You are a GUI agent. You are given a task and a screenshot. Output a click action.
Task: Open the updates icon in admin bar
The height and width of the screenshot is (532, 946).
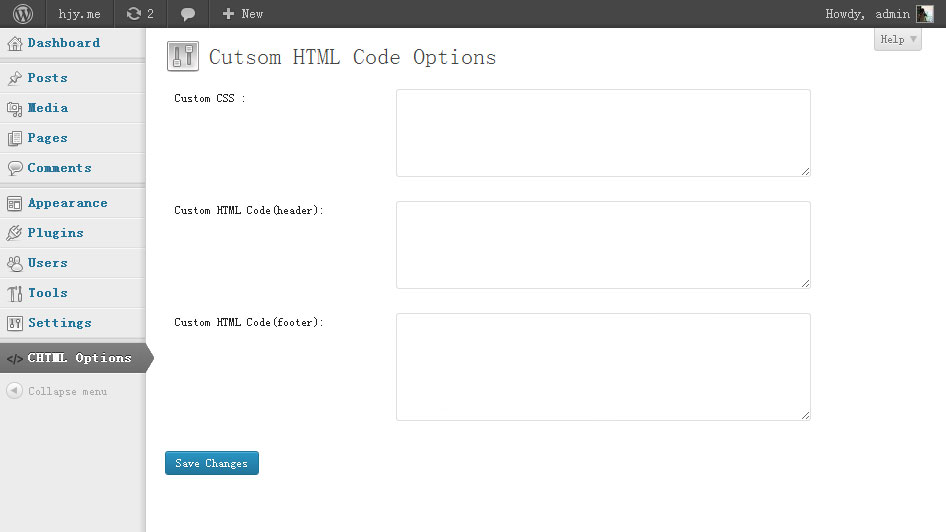(x=134, y=14)
